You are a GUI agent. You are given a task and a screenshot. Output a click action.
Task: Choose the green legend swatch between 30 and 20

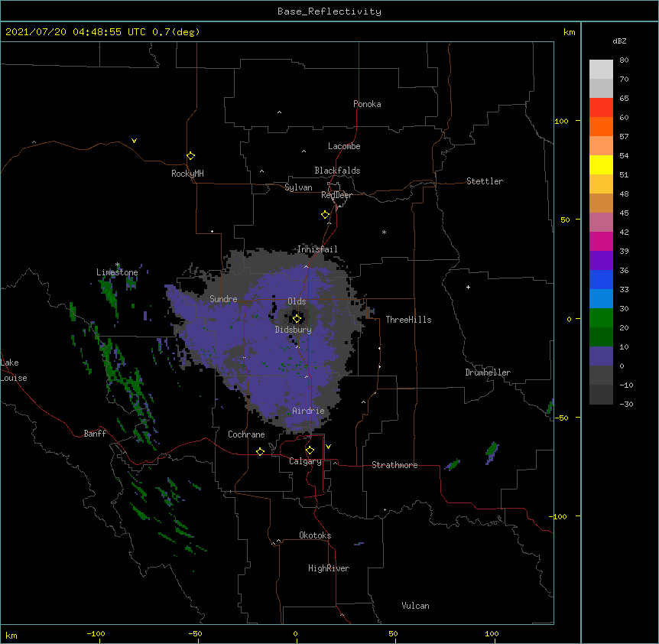[x=601, y=318]
